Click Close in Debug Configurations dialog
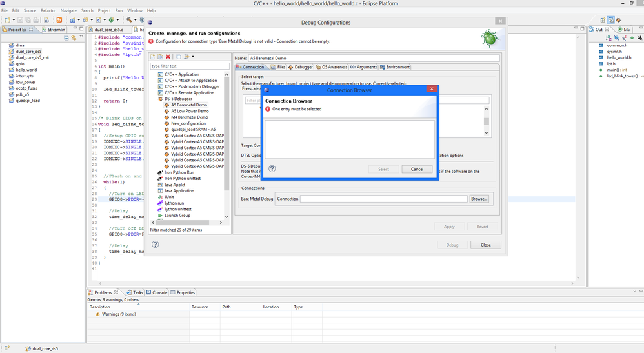644x353 pixels. tap(485, 245)
